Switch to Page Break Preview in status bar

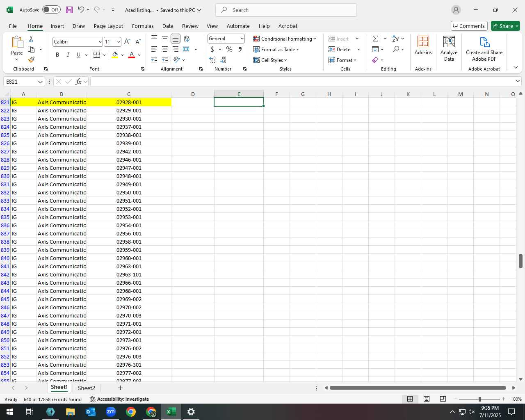click(x=443, y=399)
